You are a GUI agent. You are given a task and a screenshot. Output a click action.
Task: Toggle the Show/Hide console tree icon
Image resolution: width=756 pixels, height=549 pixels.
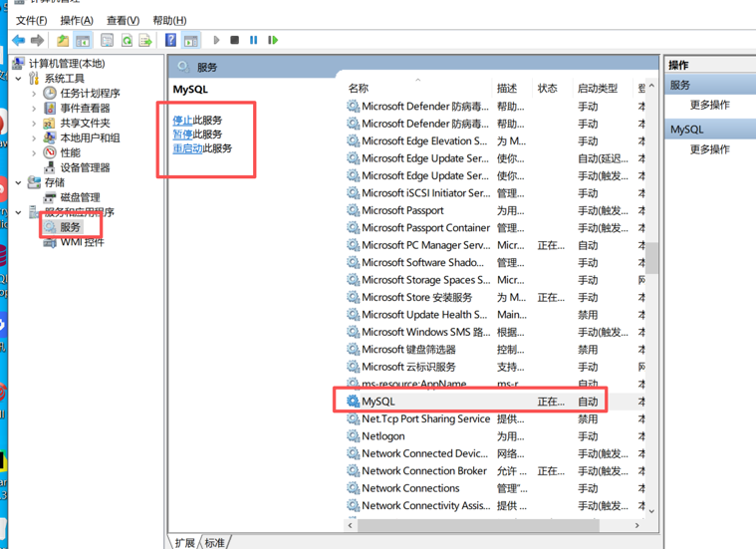point(83,41)
